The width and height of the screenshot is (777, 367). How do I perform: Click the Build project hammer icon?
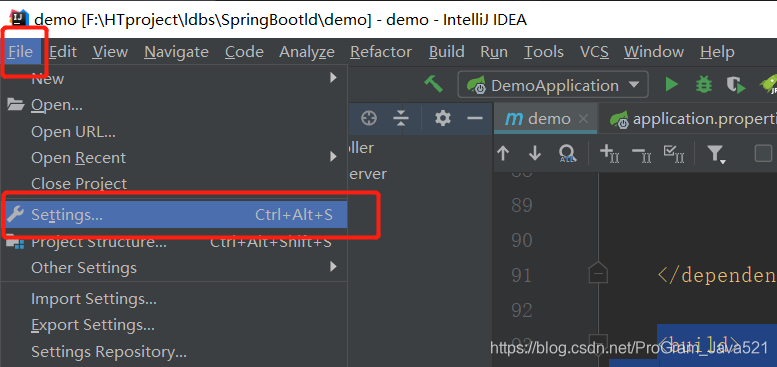(x=433, y=85)
